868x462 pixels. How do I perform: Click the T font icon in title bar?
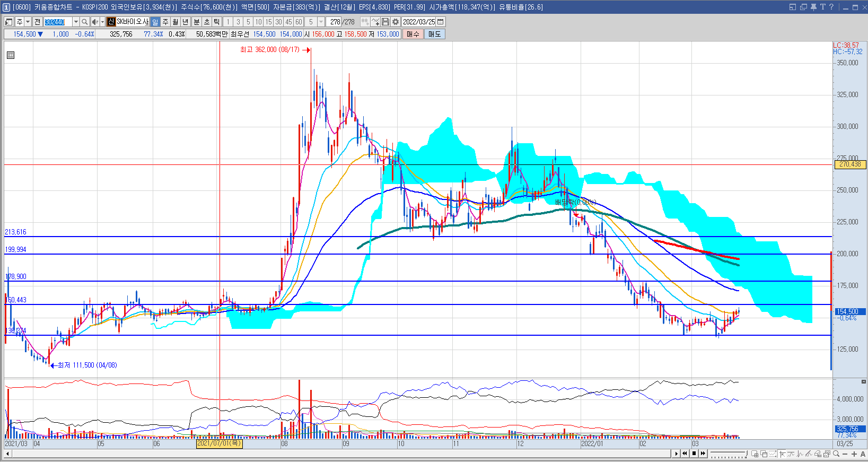coord(822,7)
